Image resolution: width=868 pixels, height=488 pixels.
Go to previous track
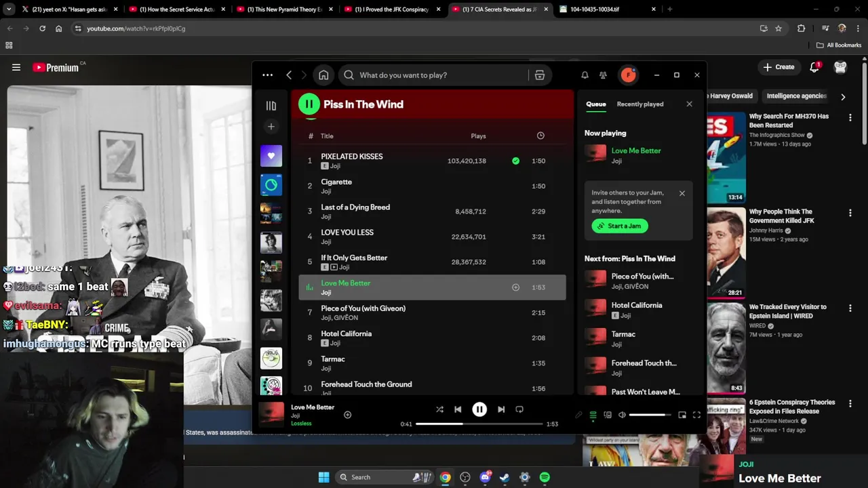pos(458,409)
